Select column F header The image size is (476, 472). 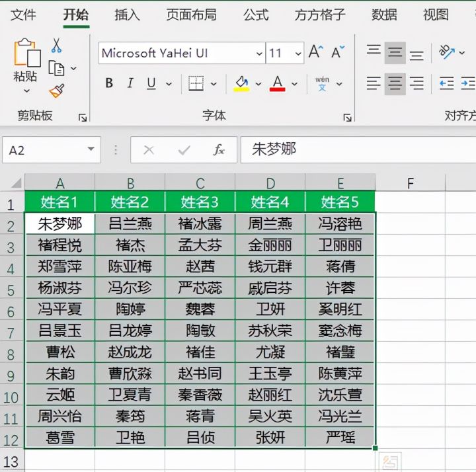410,183
